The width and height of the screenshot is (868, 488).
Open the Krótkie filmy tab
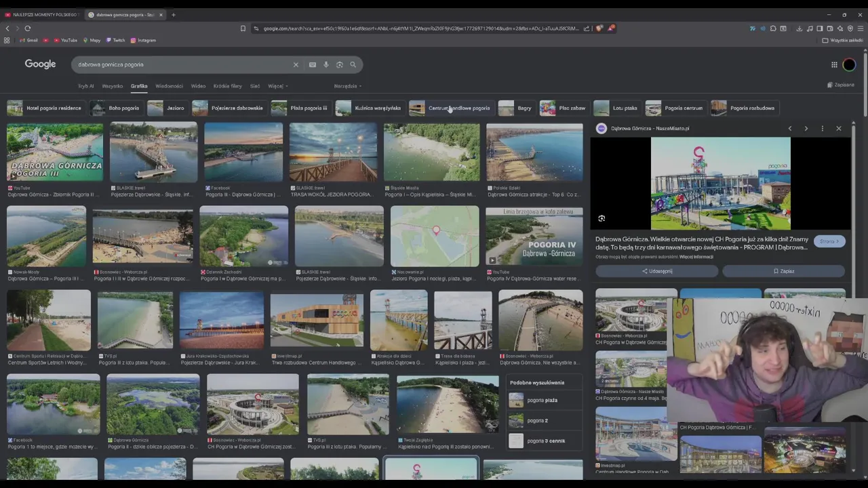(227, 86)
